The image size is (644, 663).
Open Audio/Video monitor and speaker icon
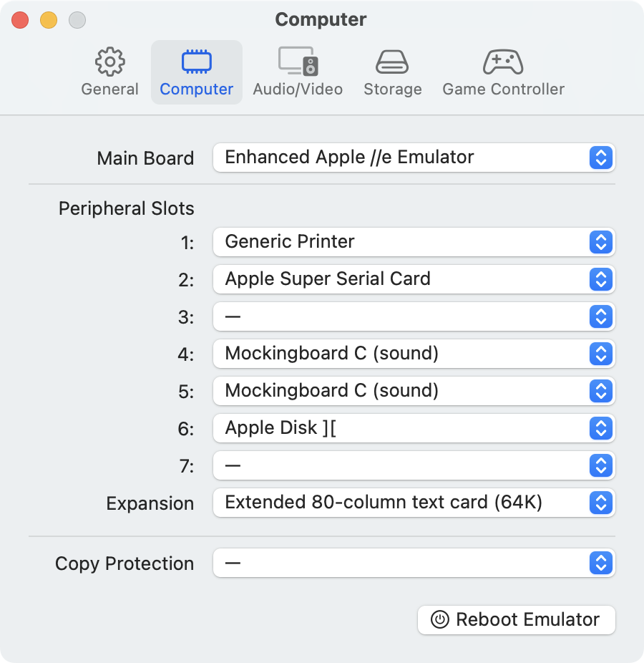coord(298,62)
